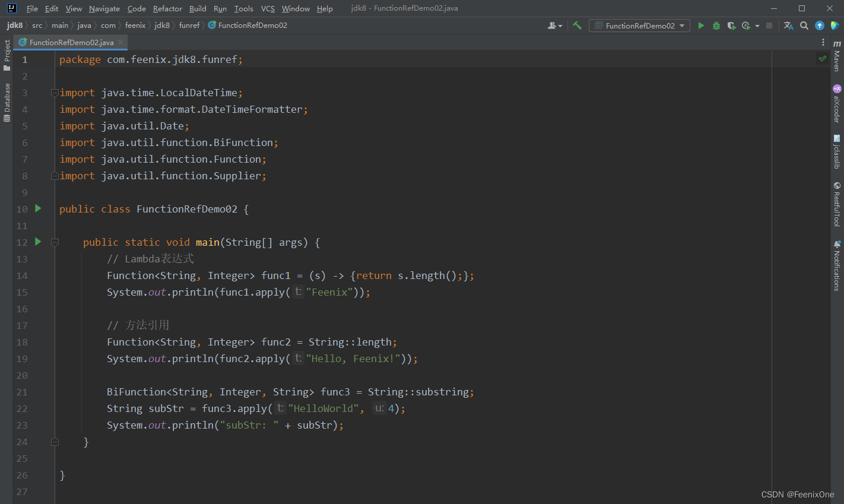This screenshot has width=844, height=504.
Task: Run FunctionRefDemo02 with the green play icon
Action: (x=701, y=26)
